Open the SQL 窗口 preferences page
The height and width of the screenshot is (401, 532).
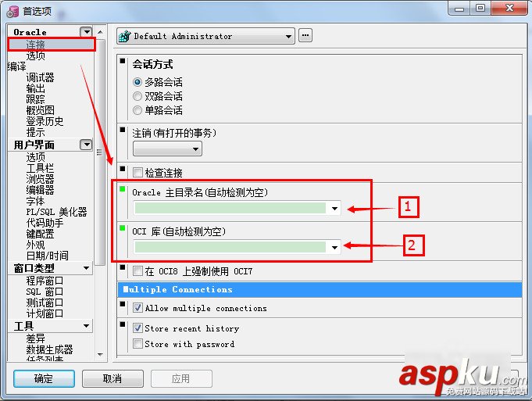(45, 292)
